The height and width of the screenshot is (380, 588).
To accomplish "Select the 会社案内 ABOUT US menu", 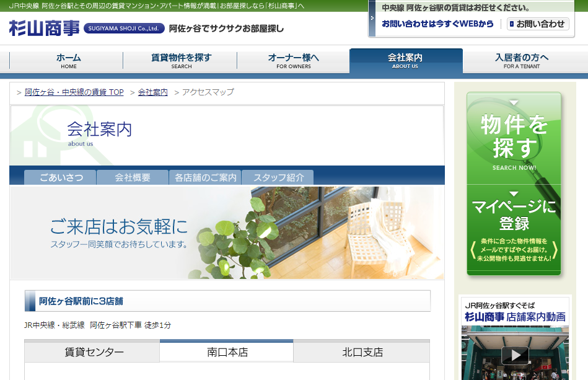I will click(x=406, y=61).
